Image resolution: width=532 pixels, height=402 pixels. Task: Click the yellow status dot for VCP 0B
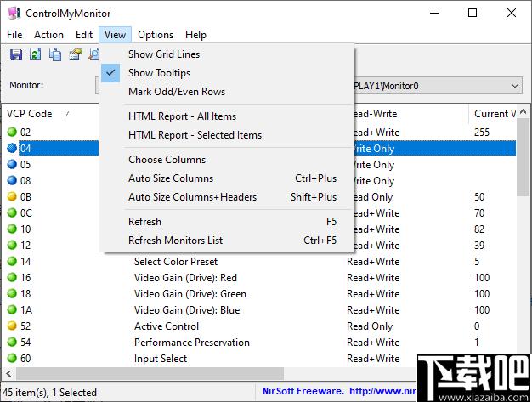(x=12, y=196)
